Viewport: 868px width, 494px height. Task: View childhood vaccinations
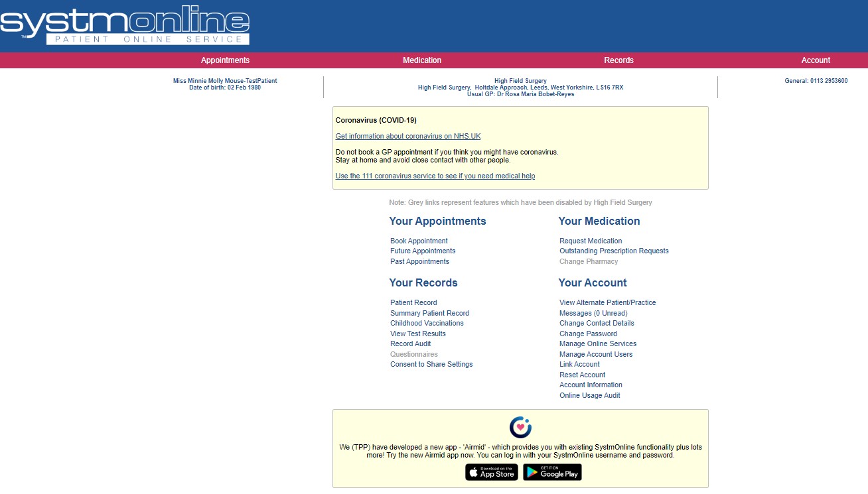coord(427,323)
